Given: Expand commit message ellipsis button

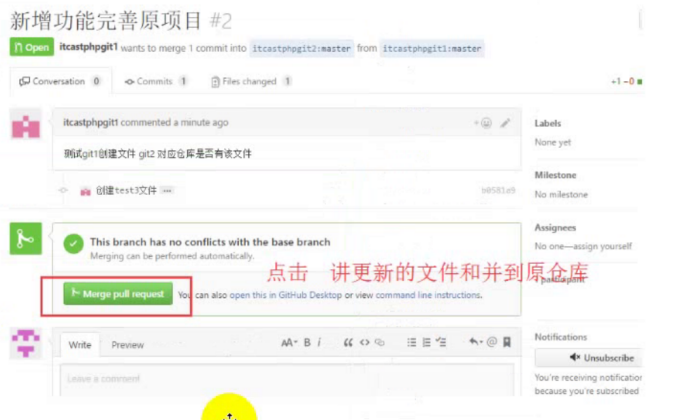Looking at the screenshot, I should 167,191.
